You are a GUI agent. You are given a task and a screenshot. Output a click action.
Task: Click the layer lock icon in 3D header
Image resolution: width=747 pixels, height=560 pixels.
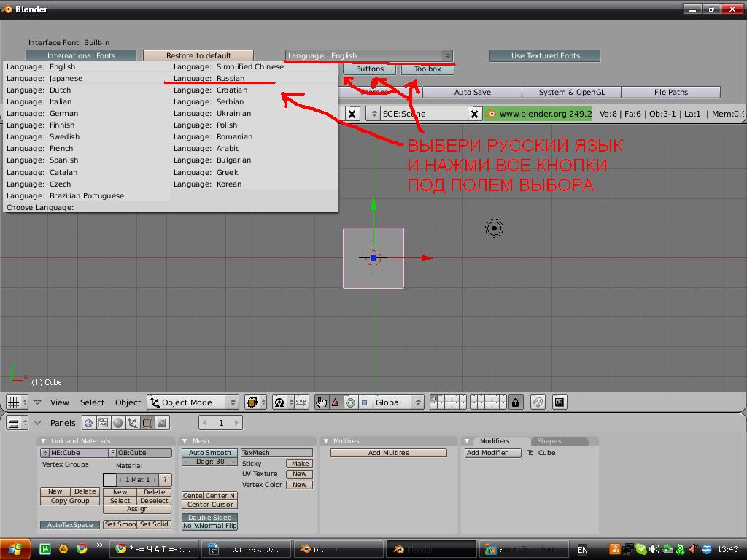[x=516, y=402]
